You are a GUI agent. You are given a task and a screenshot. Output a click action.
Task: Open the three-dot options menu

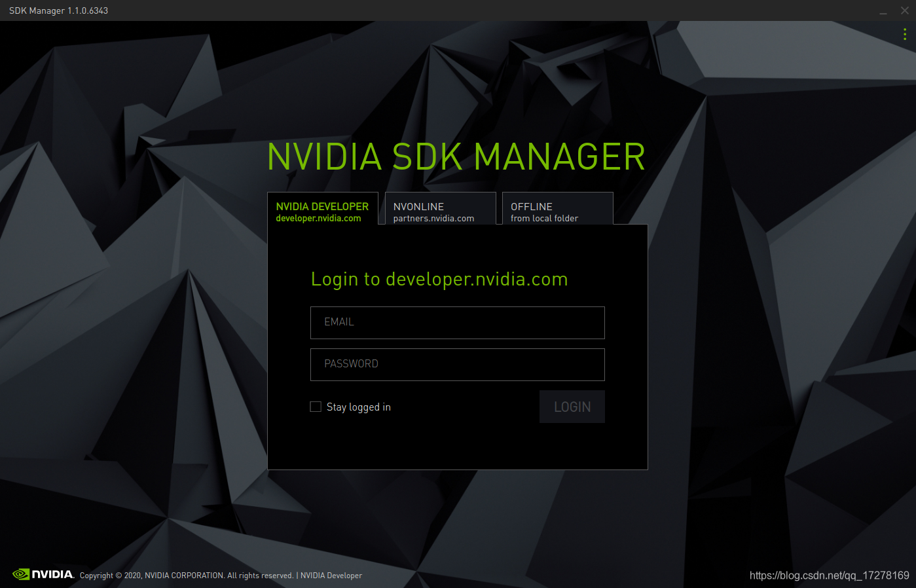[905, 34]
